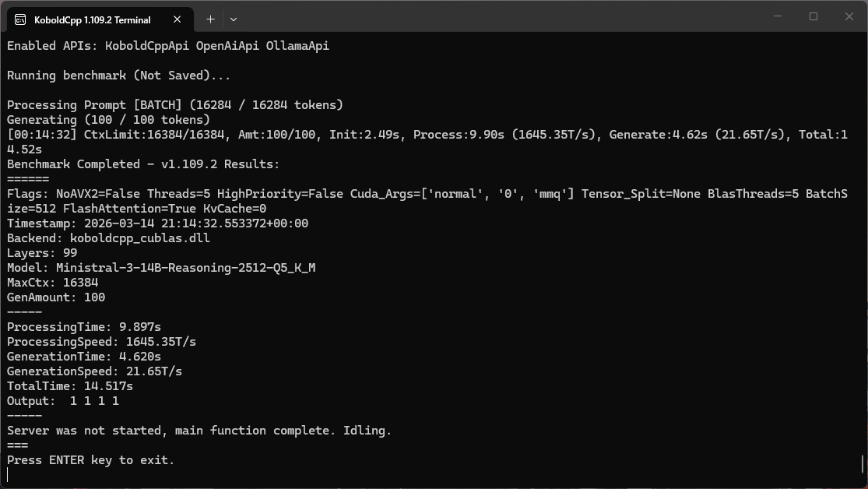
Task: Click the GenerationSpeed 21.65T/s line
Action: pyautogui.click(x=94, y=371)
